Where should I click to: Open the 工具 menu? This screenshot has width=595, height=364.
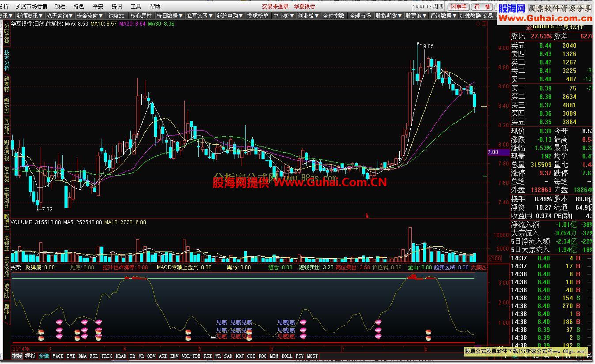(x=136, y=7)
